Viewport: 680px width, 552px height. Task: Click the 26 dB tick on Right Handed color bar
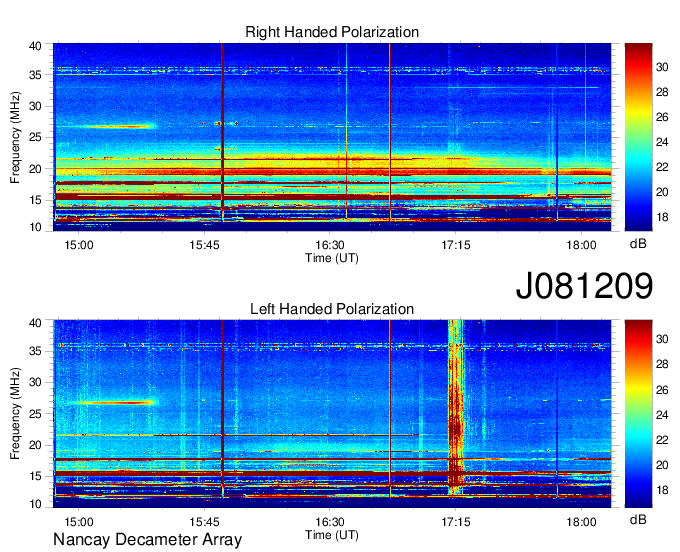pyautogui.click(x=662, y=117)
